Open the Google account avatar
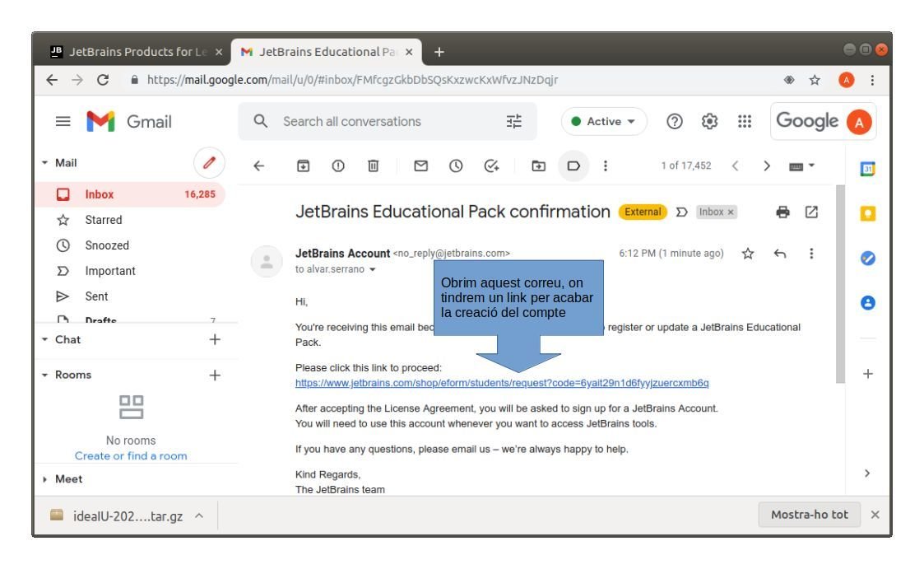The image size is (924, 569). tap(859, 122)
